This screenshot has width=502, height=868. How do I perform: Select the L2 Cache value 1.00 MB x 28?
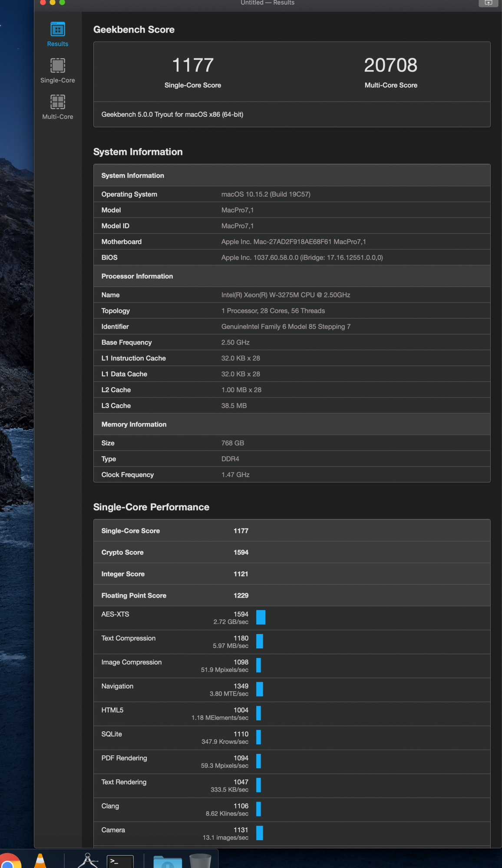point(241,390)
